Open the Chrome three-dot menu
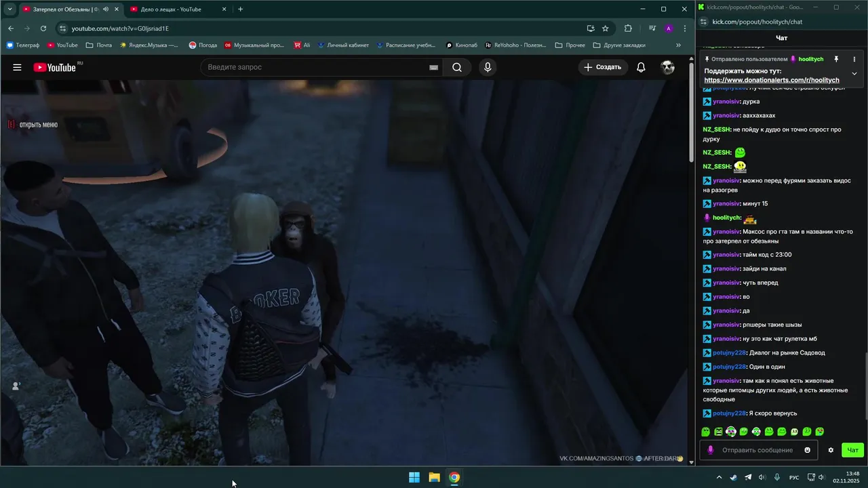868x488 pixels. [684, 28]
